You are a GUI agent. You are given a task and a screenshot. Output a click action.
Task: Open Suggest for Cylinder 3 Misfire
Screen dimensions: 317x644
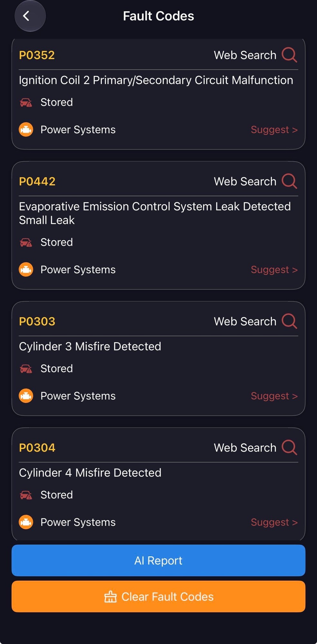coord(274,396)
